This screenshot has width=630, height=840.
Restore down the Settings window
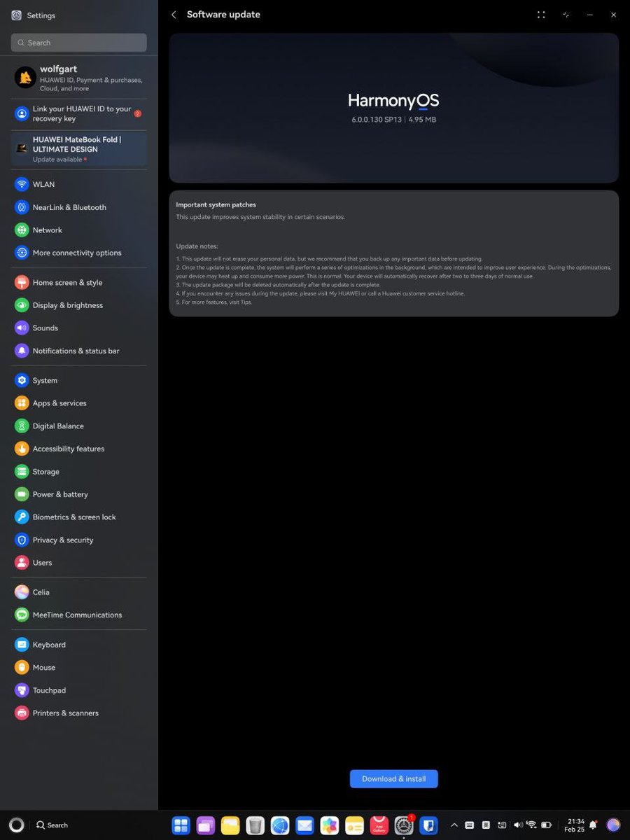[566, 15]
